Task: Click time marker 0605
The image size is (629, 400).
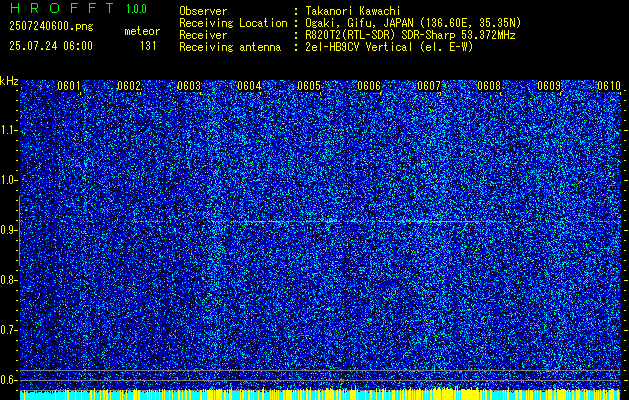Action: [x=309, y=86]
